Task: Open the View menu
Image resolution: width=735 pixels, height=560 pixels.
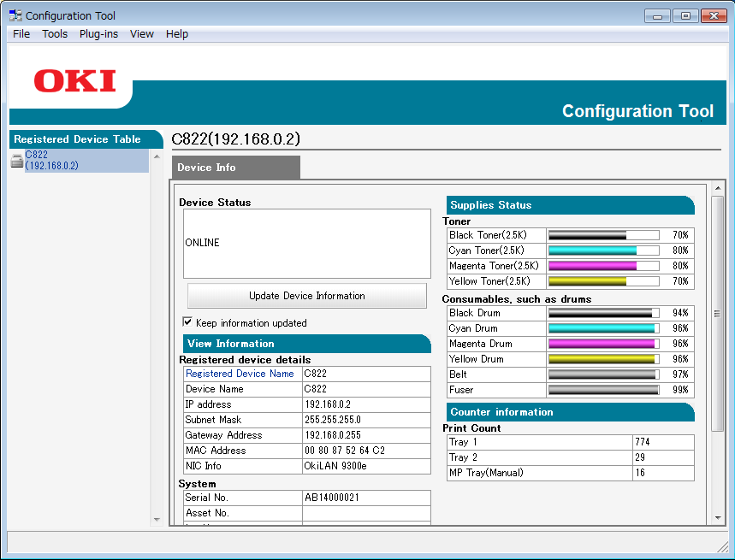Action: coord(141,34)
